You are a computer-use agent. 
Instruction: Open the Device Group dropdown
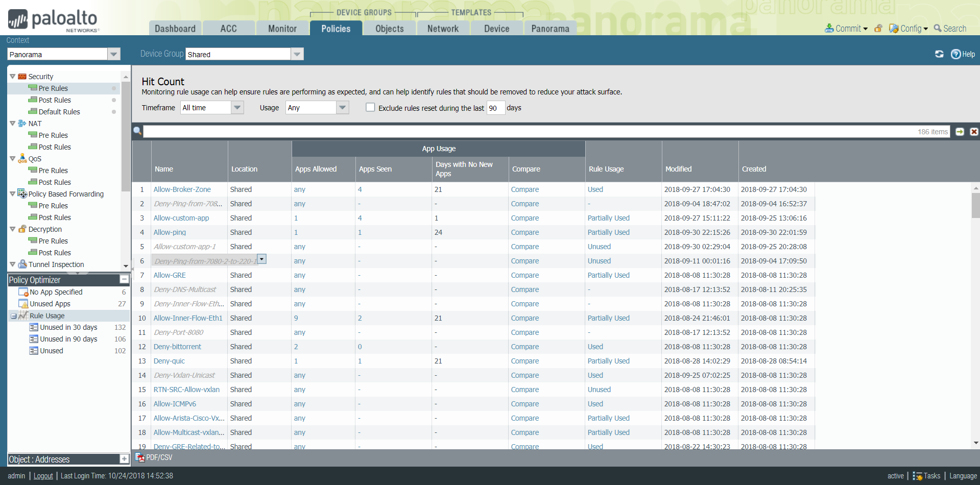pyautogui.click(x=297, y=54)
